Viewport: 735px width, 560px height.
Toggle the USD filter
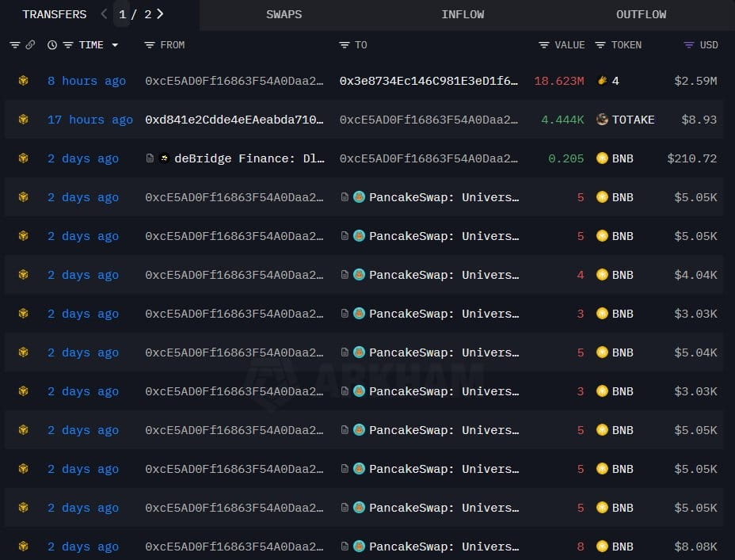[688, 45]
